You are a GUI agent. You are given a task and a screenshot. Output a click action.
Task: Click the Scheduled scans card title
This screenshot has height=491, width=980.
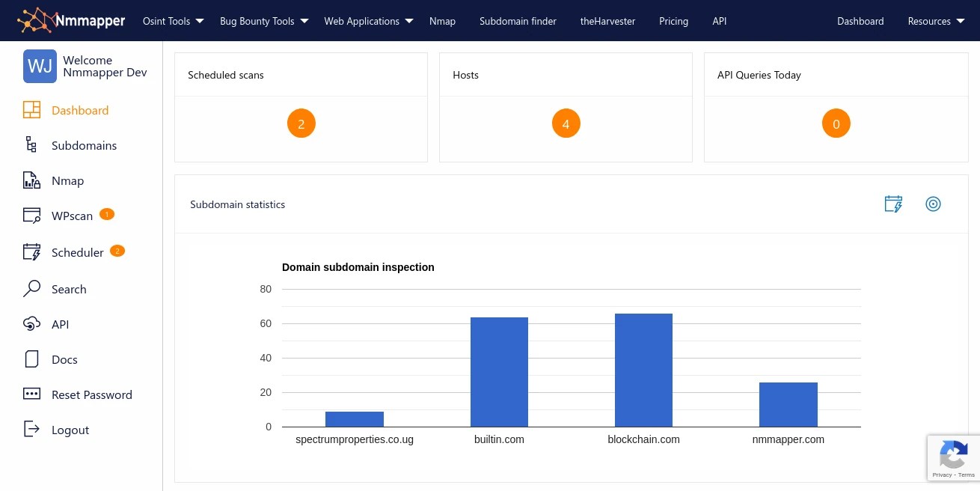[226, 75]
